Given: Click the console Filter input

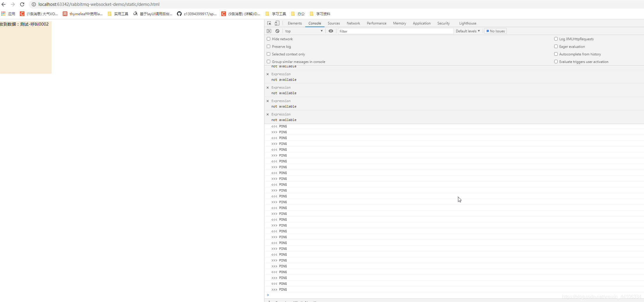Looking at the screenshot, I should (396, 31).
